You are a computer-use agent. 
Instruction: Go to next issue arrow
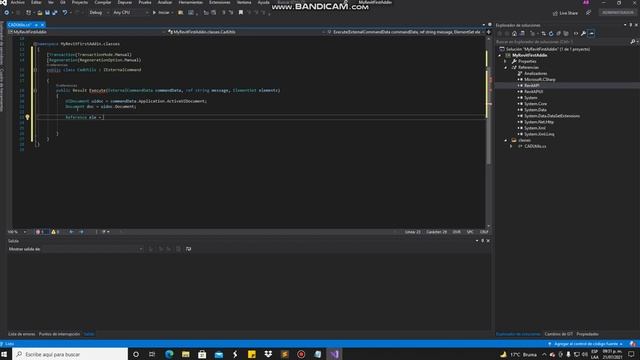(82, 232)
